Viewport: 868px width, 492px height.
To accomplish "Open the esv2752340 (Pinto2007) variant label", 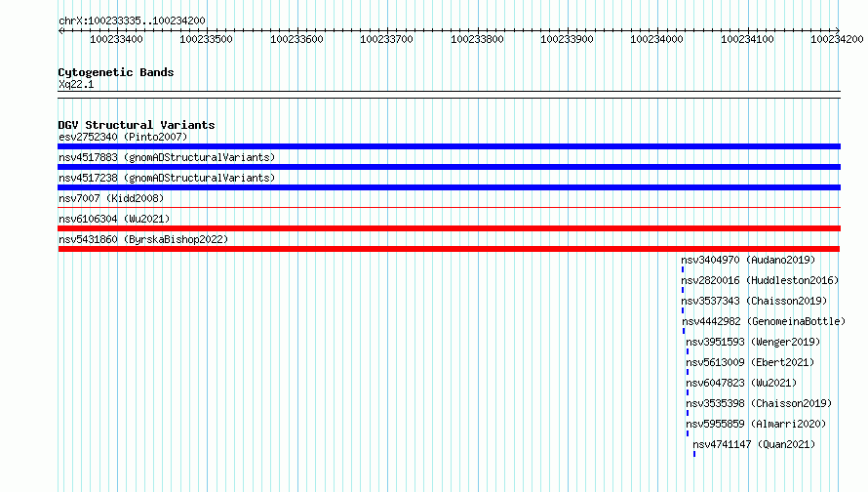I will [x=123, y=137].
